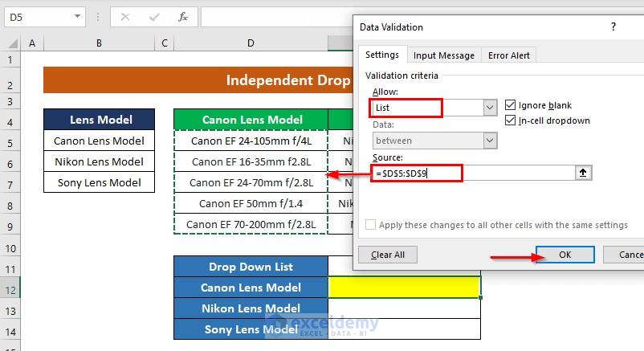Screen dimensions: 644x351
Task: Click the blue Nikon Lens Model label in row 13
Action: pos(251,308)
